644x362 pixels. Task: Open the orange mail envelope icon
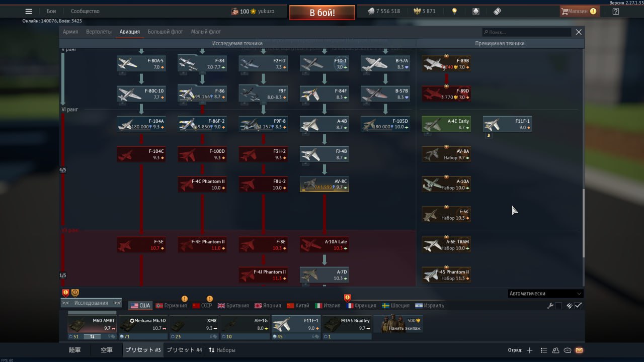pos(579,350)
